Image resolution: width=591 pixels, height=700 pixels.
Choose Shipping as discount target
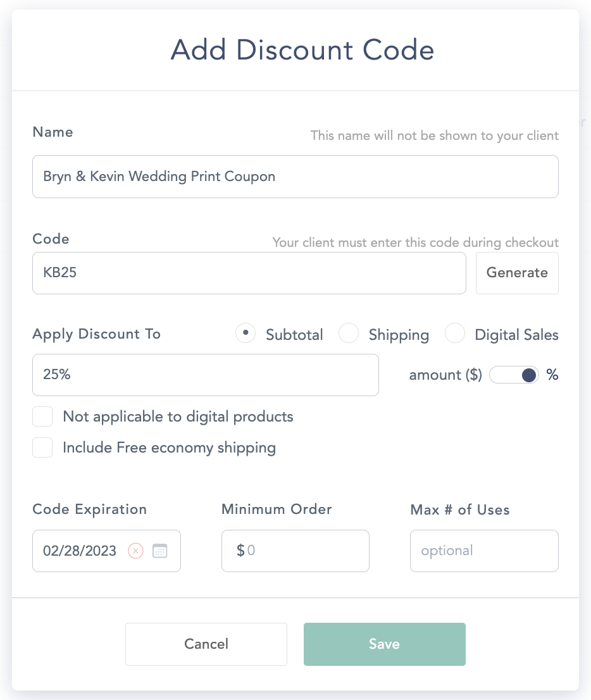(x=349, y=334)
